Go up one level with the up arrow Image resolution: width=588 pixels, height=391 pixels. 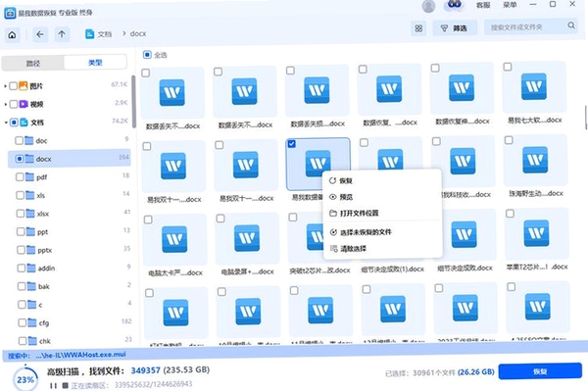[62, 34]
